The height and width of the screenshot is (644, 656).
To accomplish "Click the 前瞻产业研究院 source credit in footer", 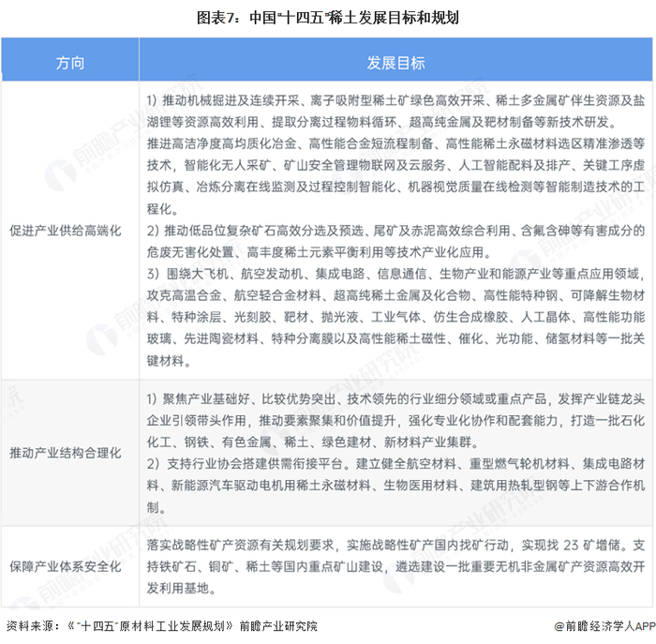I will click(278, 626).
